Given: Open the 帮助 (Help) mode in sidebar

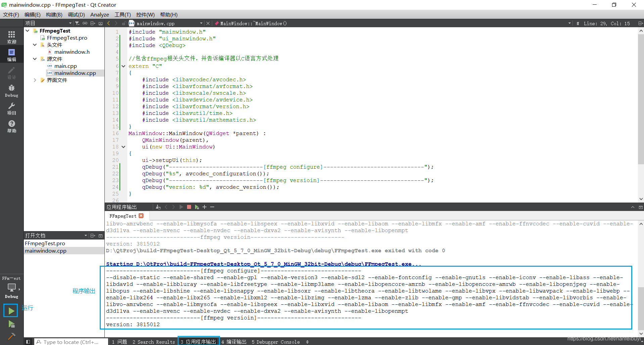Looking at the screenshot, I should tap(12, 126).
